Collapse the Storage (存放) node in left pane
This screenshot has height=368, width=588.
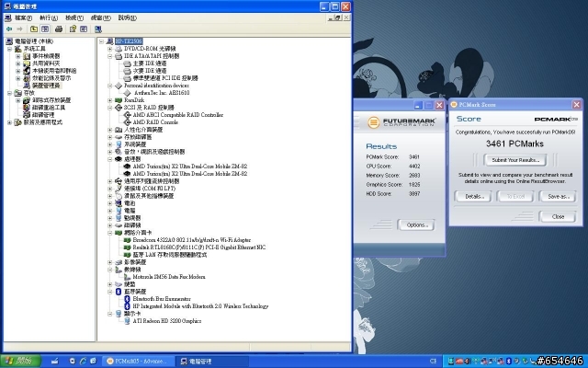tap(10, 93)
